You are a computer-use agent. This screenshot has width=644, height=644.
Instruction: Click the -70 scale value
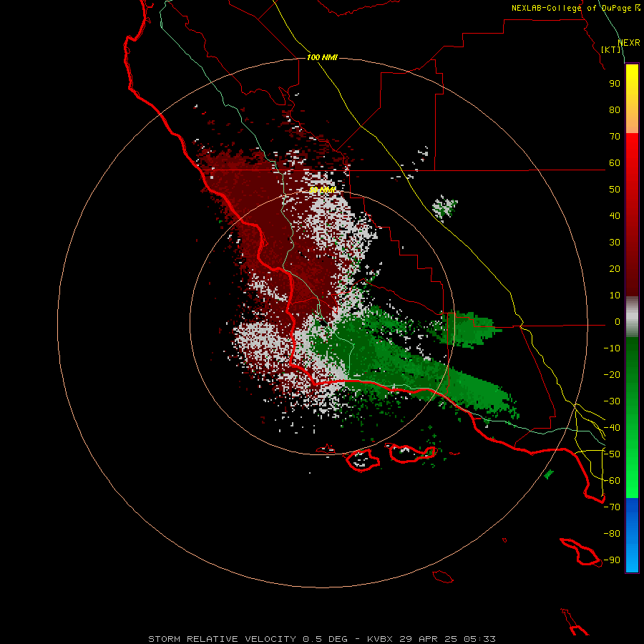click(612, 507)
